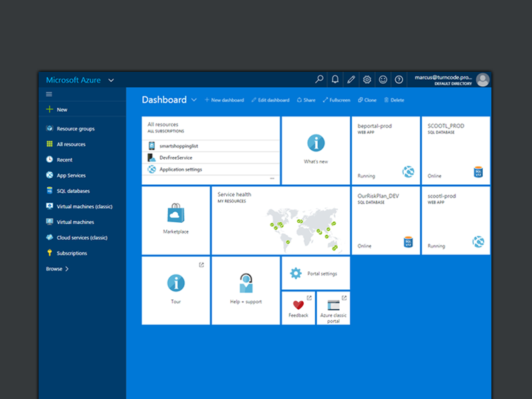Collapse the sidebar with hamburger icon
This screenshot has width=532, height=399.
(49, 94)
